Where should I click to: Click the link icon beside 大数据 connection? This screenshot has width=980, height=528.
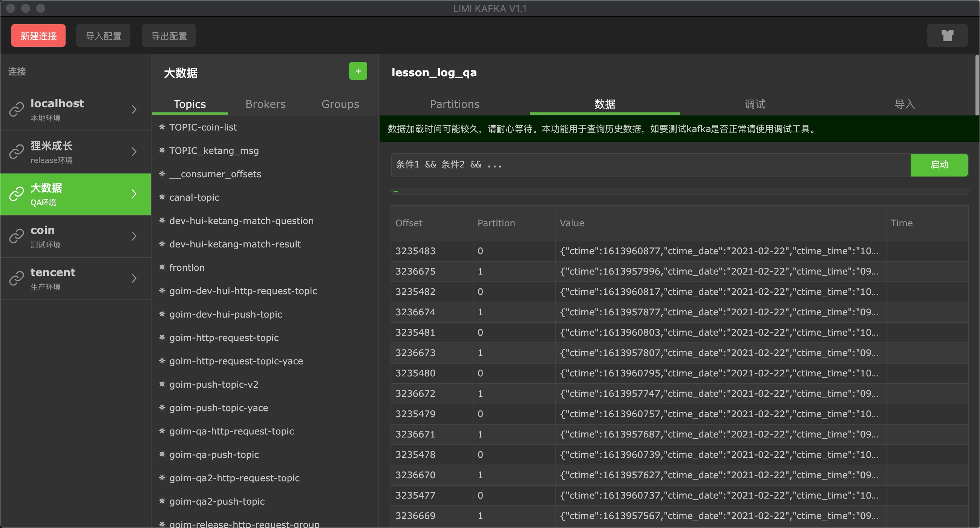click(x=17, y=194)
